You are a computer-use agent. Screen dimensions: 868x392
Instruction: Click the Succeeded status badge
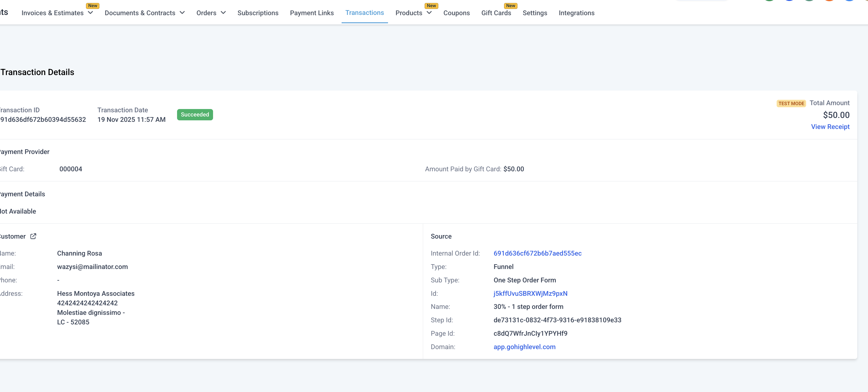point(195,115)
